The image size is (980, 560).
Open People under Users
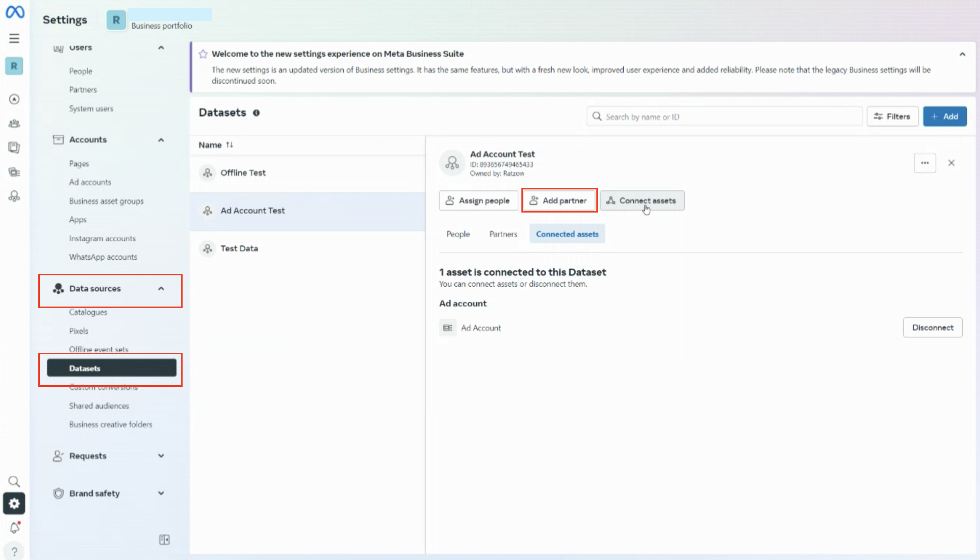click(x=80, y=71)
